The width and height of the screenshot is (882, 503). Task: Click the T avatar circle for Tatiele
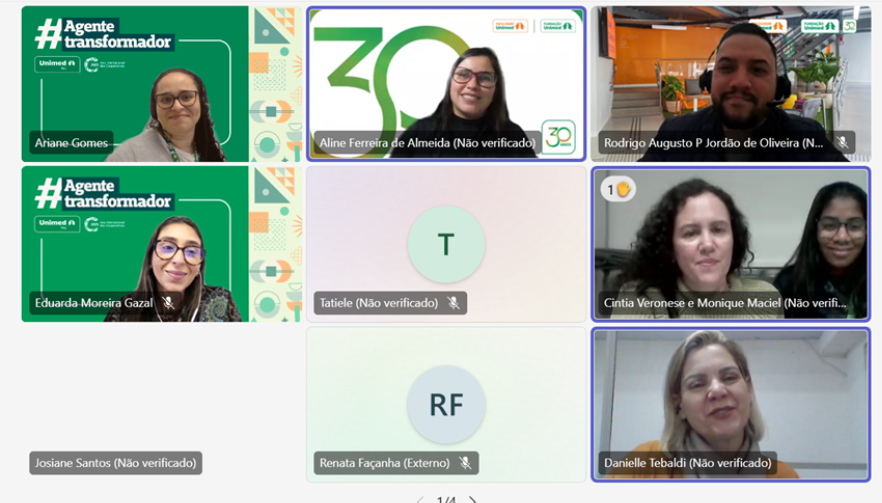(446, 244)
